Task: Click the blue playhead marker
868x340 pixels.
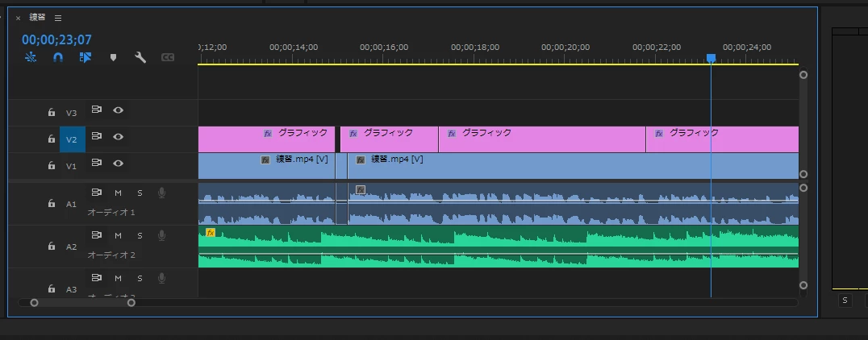Action: coord(711,58)
